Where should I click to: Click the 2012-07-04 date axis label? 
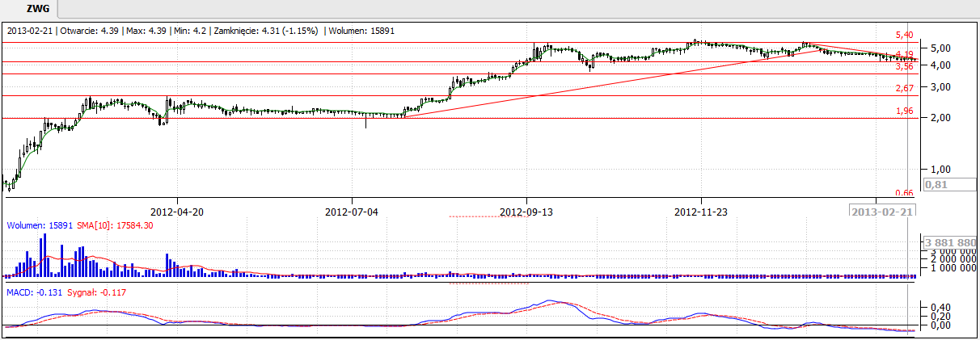coord(352,212)
